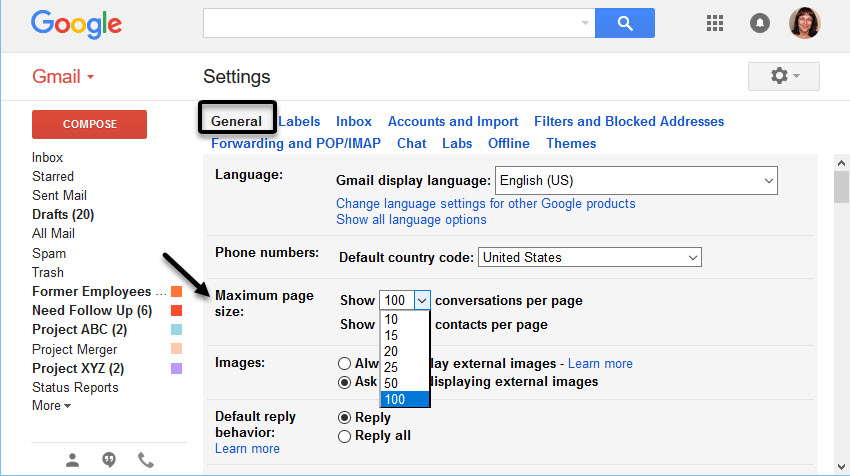Select Reply as default reply behavior
This screenshot has width=850, height=476.
click(344, 417)
